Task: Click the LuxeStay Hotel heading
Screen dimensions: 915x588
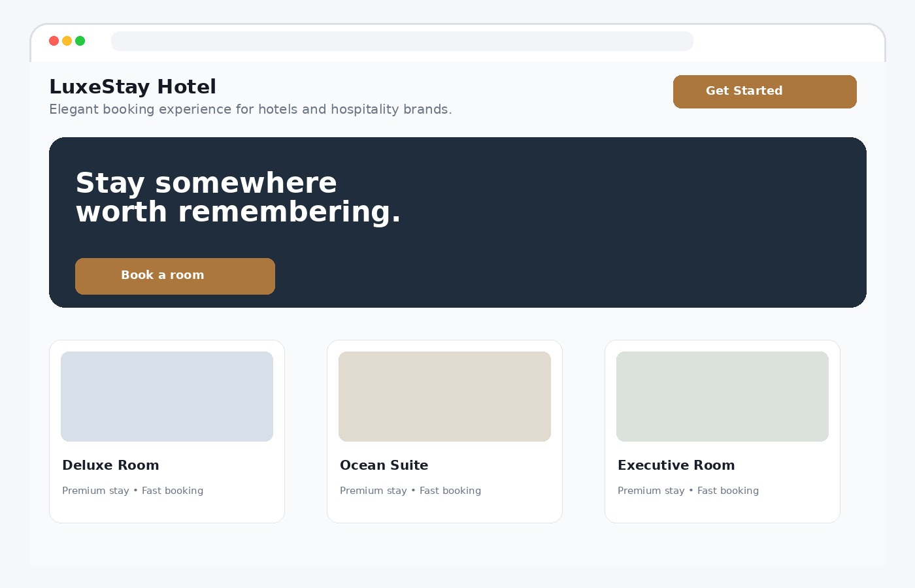Action: tap(133, 87)
